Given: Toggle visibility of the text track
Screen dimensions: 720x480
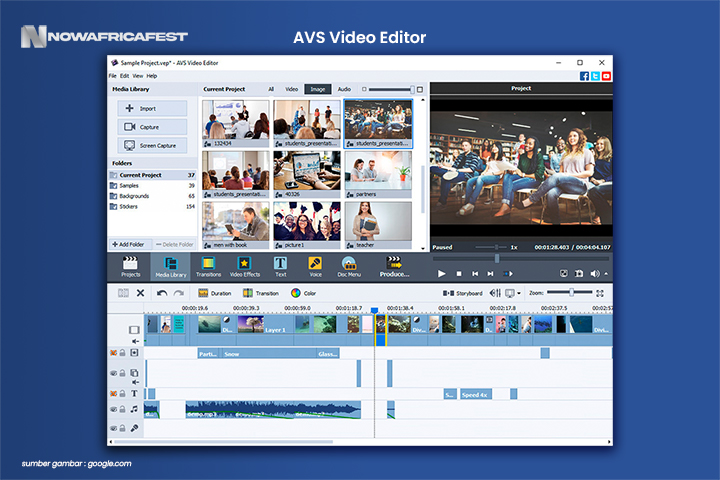Looking at the screenshot, I should tap(113, 394).
